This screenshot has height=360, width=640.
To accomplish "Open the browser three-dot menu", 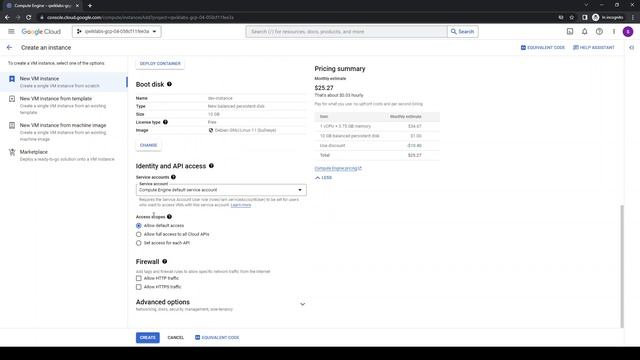I will [x=633, y=18].
